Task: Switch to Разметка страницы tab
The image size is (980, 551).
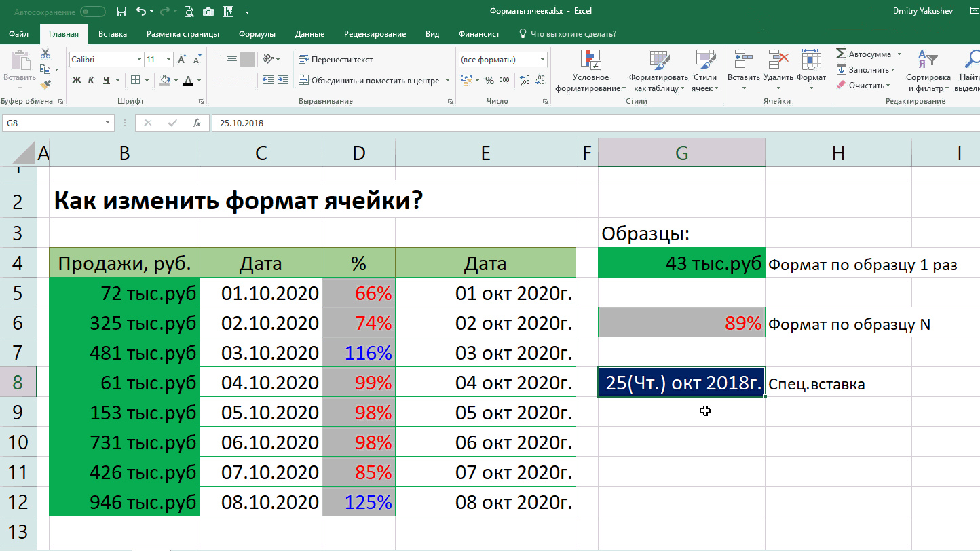Action: [183, 34]
